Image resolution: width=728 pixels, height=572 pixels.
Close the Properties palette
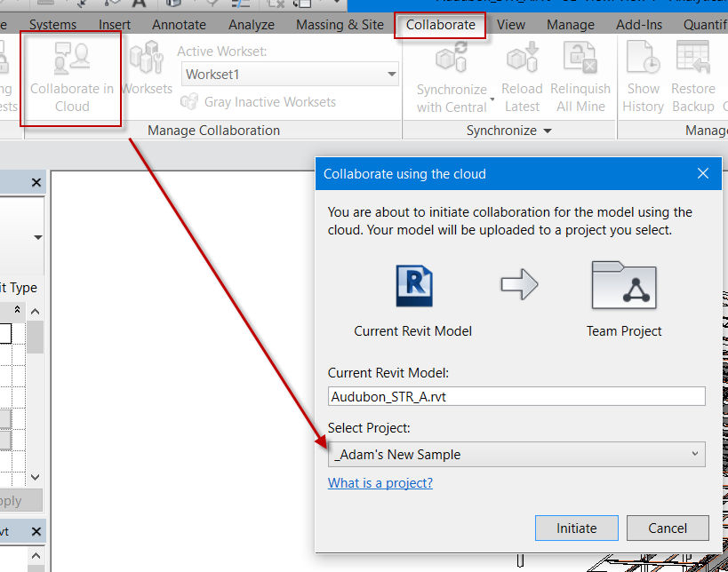tap(36, 182)
